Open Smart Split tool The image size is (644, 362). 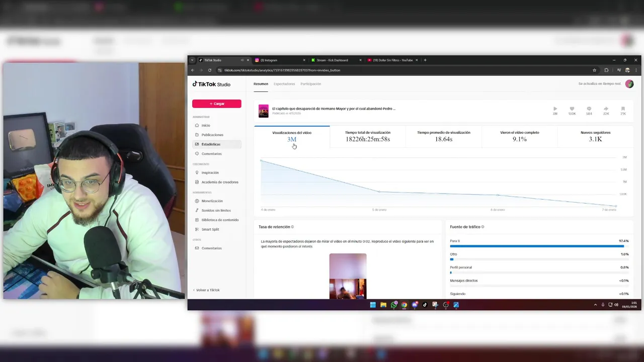(x=217, y=229)
